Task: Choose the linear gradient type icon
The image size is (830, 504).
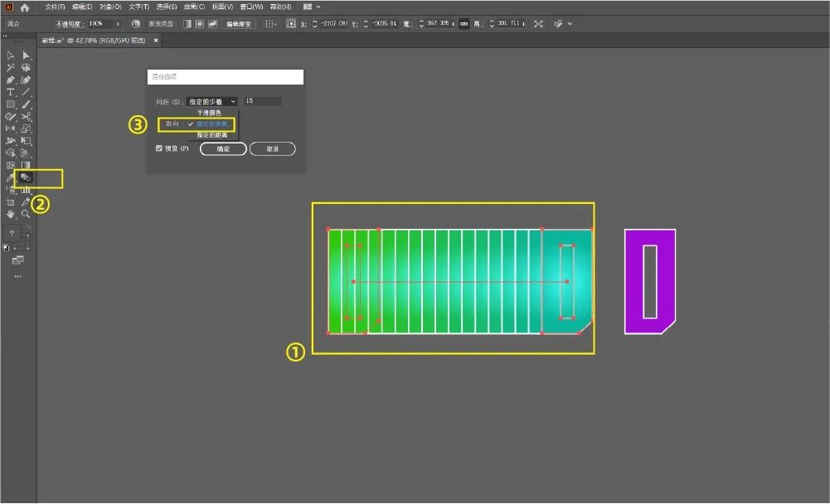Action: 187,24
